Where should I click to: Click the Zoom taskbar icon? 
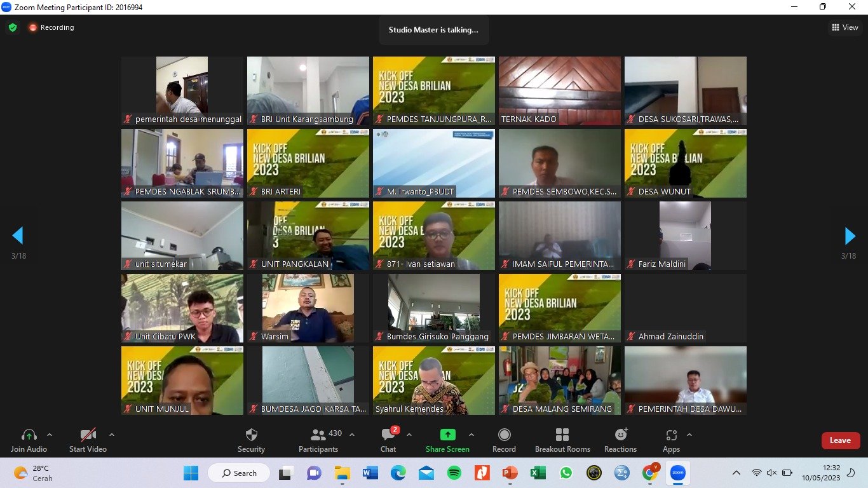point(678,473)
